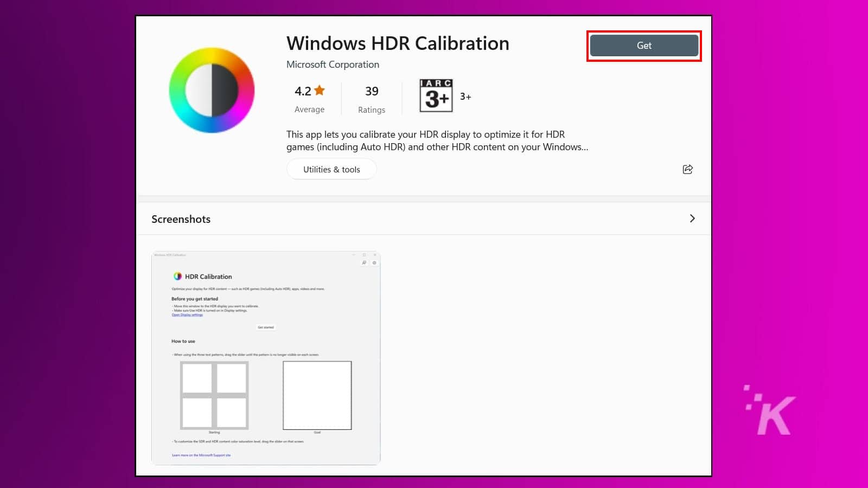Click the HDR Calibration logo inside the preview
Image resolution: width=868 pixels, height=488 pixels.
[177, 275]
